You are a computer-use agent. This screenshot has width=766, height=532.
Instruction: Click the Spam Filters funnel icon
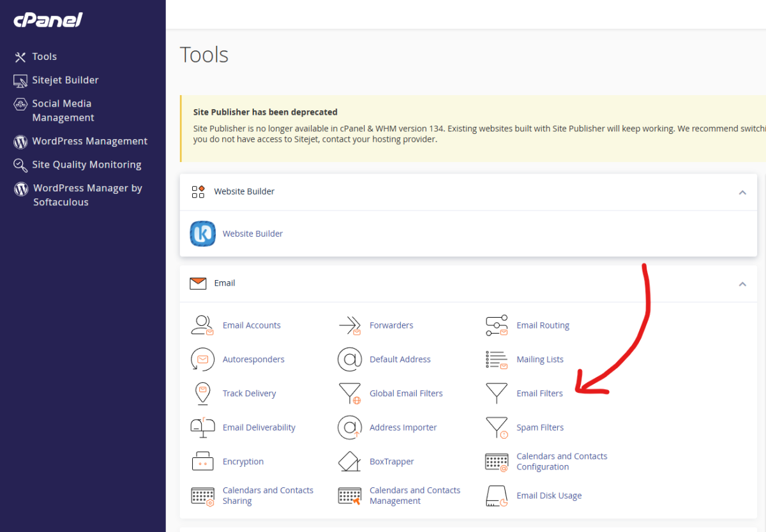point(497,427)
